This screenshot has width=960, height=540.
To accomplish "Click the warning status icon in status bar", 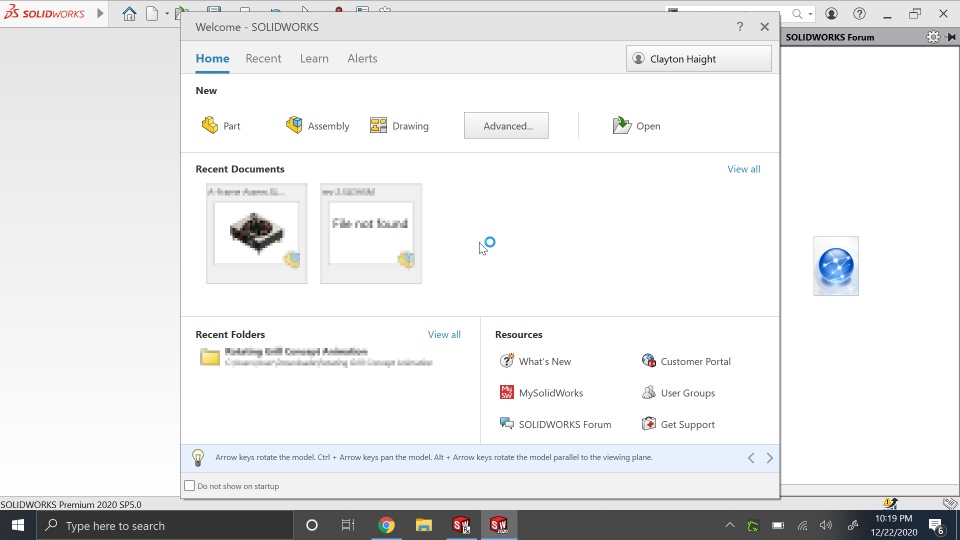I will pos(890,503).
